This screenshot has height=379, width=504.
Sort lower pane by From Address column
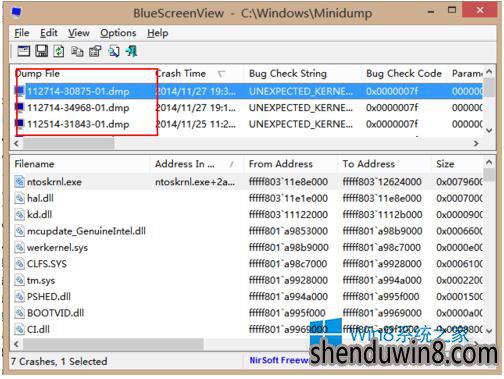[291, 164]
